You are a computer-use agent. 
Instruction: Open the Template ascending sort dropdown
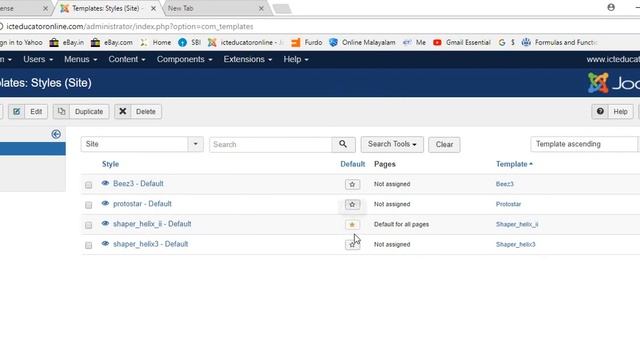click(x=585, y=144)
